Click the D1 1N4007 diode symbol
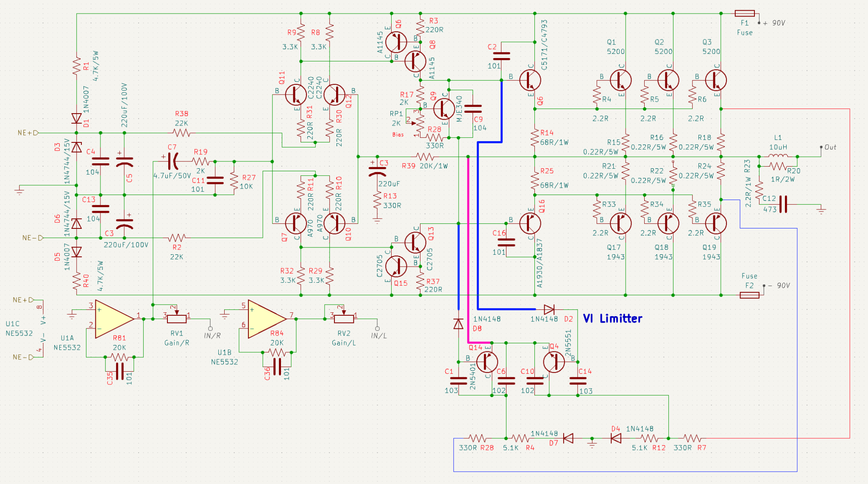The height and width of the screenshot is (484, 868). (x=76, y=118)
